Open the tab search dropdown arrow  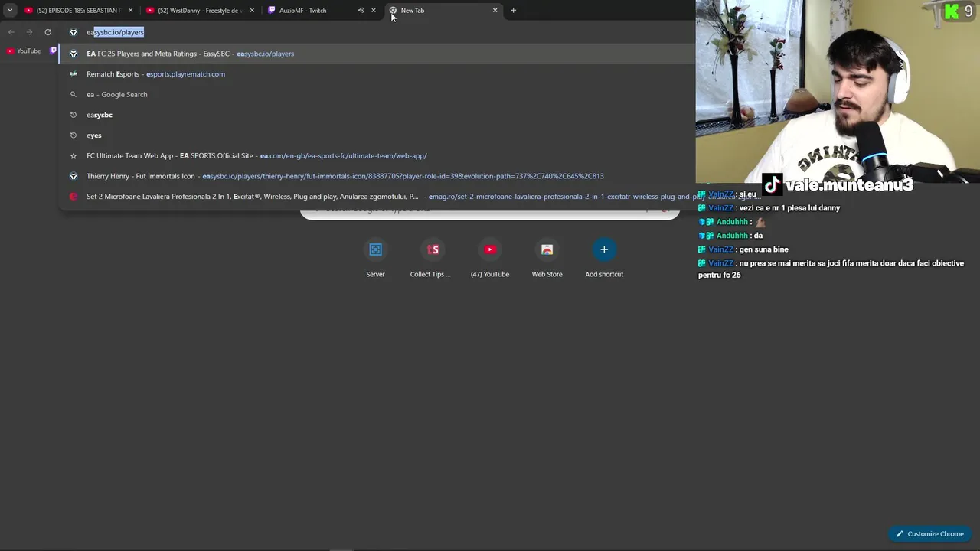10,11
